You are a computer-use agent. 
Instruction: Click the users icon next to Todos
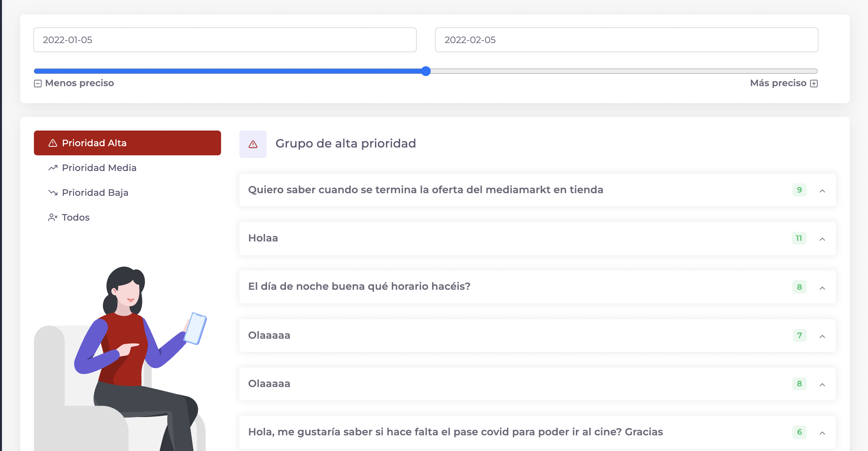(53, 217)
